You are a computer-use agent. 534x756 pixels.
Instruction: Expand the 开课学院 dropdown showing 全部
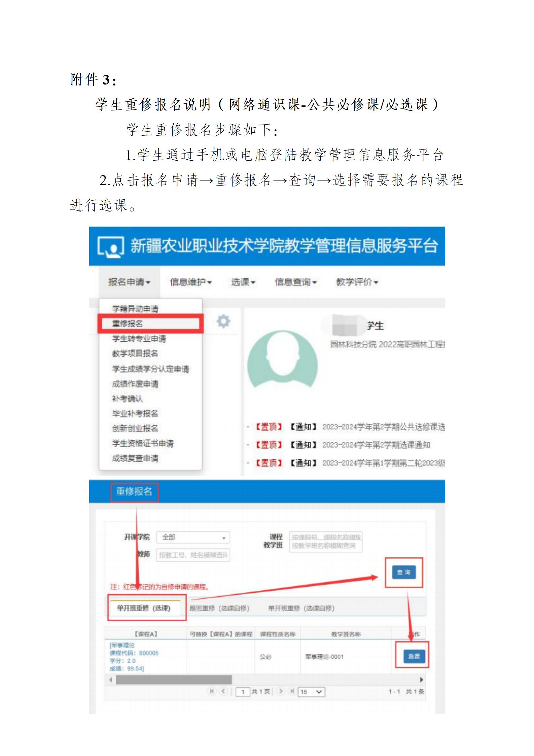click(x=193, y=537)
